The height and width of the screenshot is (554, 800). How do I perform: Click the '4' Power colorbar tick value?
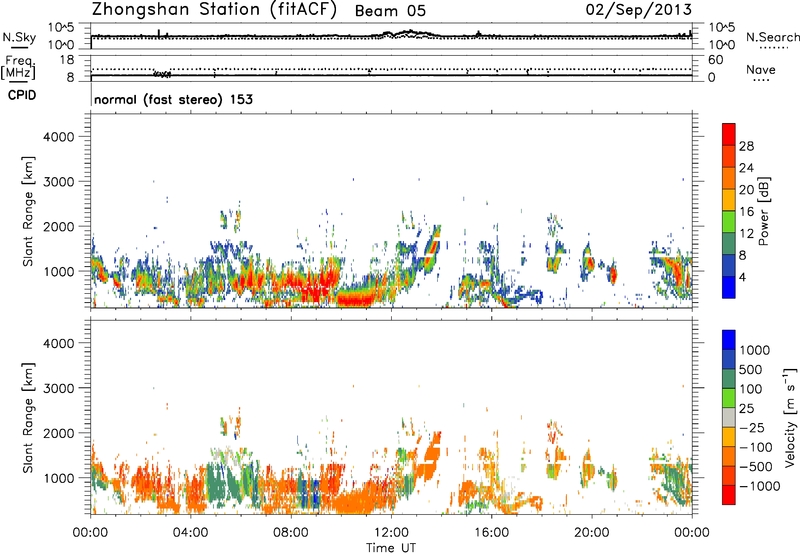pyautogui.click(x=743, y=277)
